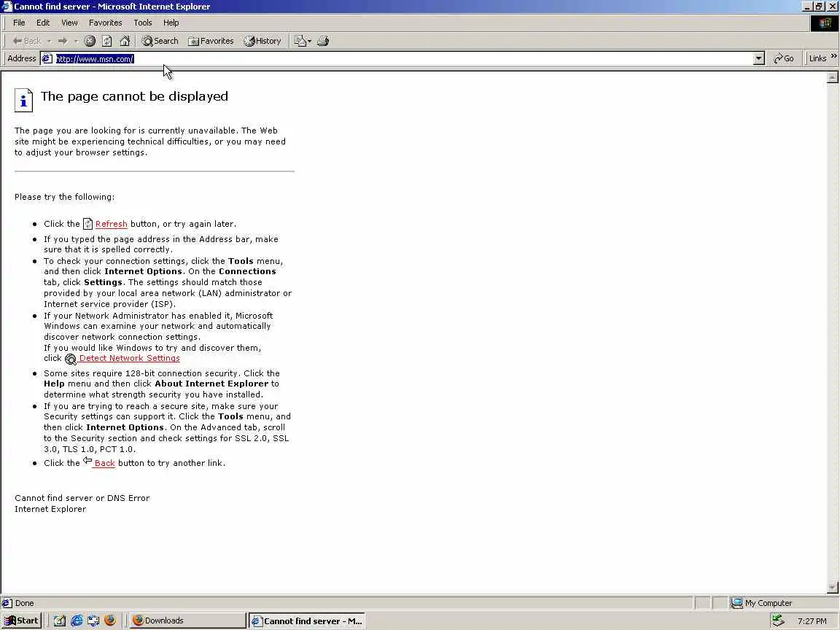The width and height of the screenshot is (840, 630).
Task: Launch Internet Explorer from quick launch
Action: point(77,621)
